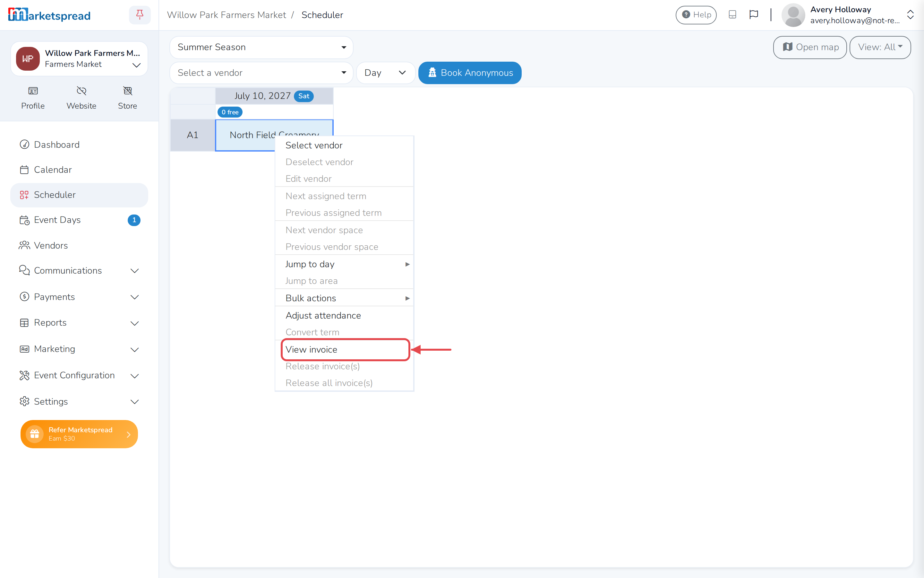Click the Help button

click(x=696, y=15)
